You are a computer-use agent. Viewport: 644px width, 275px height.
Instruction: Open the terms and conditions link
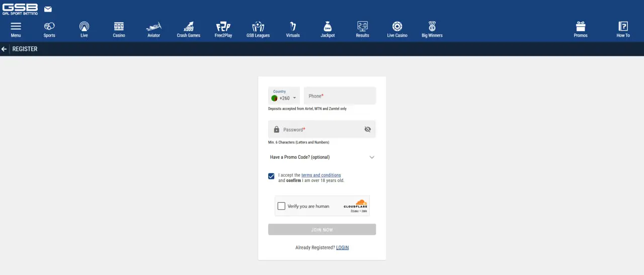pyautogui.click(x=321, y=175)
